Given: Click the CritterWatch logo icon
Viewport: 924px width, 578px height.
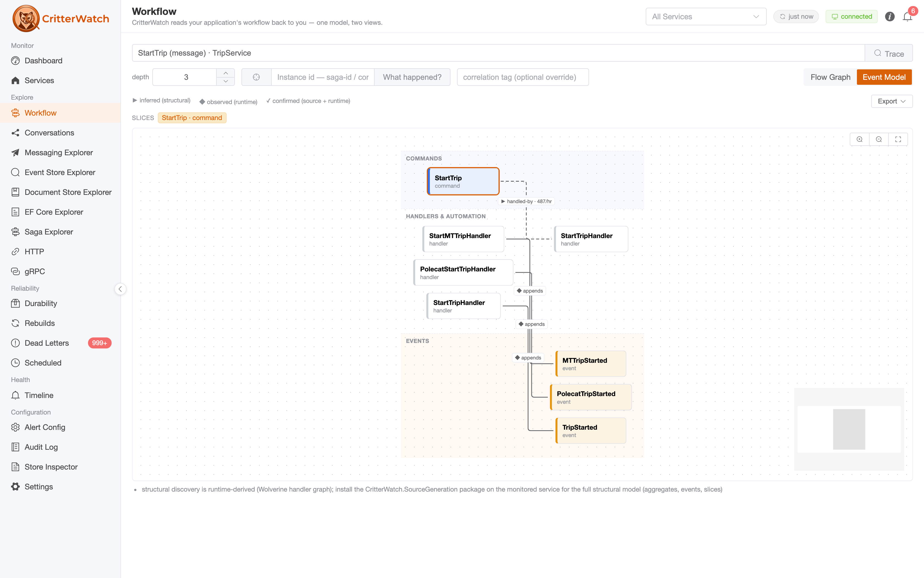Looking at the screenshot, I should tap(26, 18).
